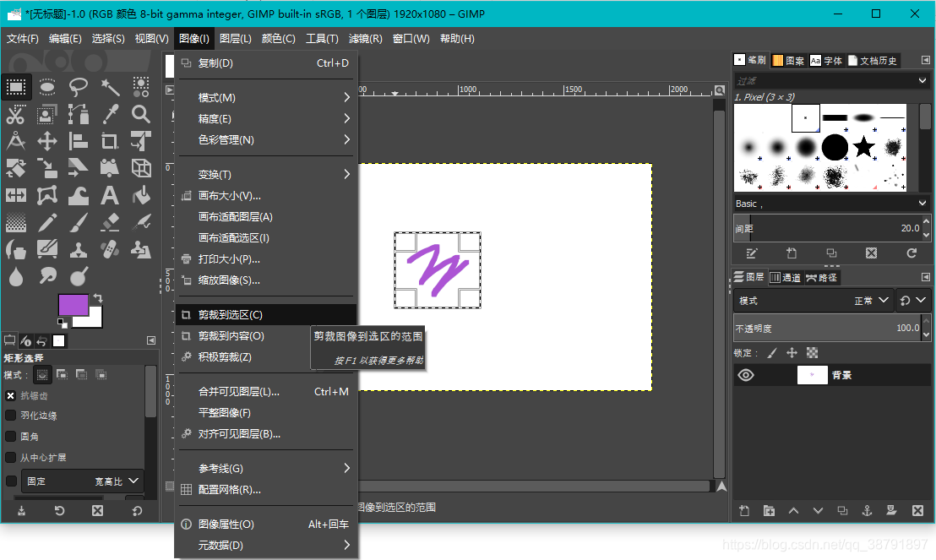The image size is (936, 560).
Task: Expand the 变换(T) submenu
Action: [266, 174]
